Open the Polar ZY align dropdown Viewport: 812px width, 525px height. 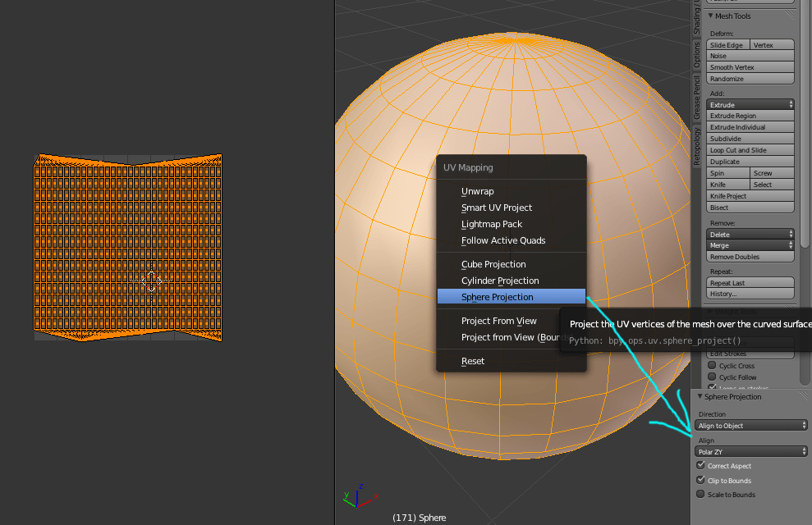(x=750, y=451)
